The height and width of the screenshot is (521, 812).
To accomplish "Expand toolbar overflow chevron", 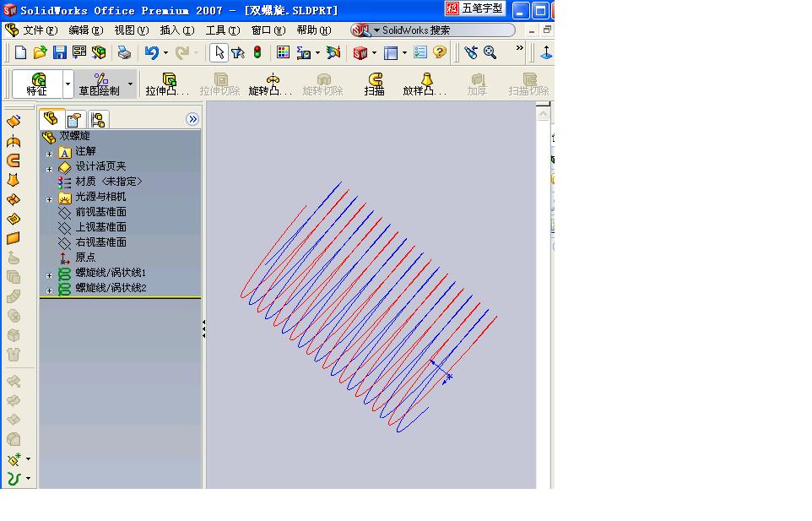I will 519,48.
